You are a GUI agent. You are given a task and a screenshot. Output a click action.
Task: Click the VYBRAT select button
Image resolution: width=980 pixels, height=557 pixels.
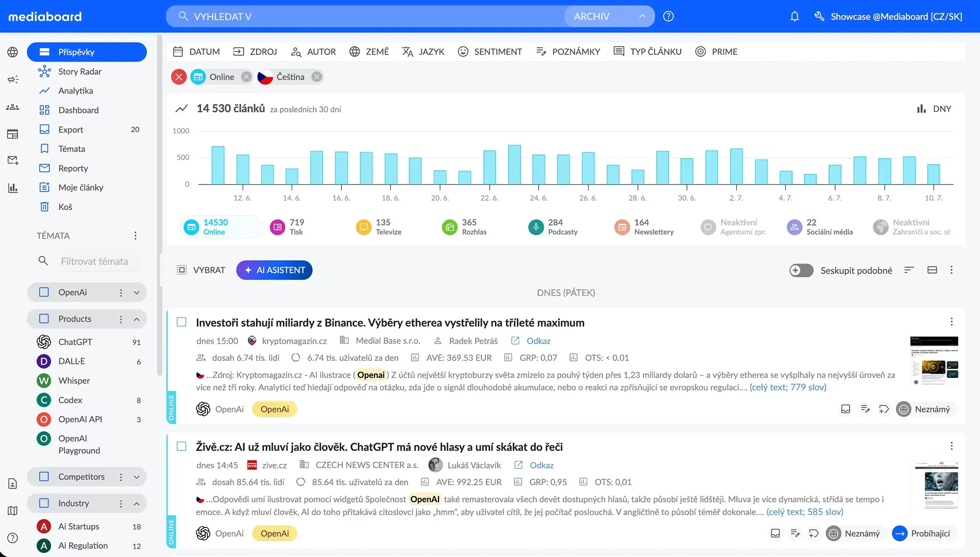pyautogui.click(x=201, y=270)
